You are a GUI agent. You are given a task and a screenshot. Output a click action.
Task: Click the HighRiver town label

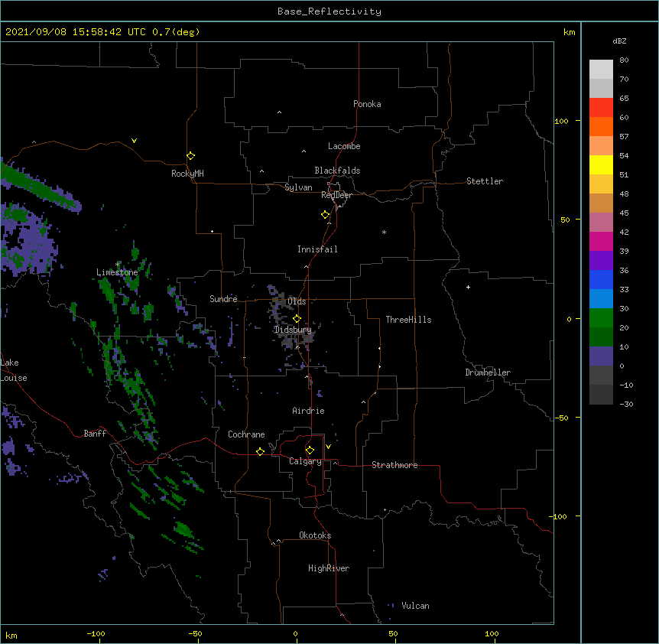[329, 568]
